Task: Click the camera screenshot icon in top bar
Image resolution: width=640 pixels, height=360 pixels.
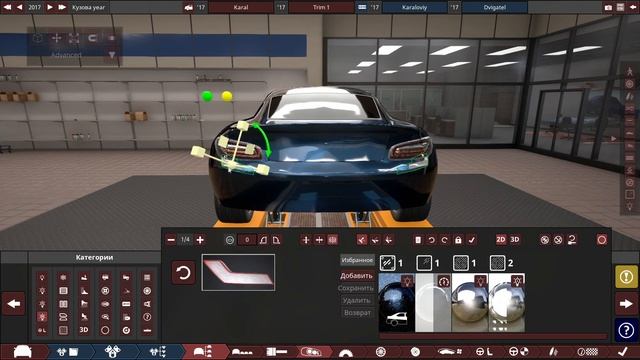Action: click(x=608, y=7)
